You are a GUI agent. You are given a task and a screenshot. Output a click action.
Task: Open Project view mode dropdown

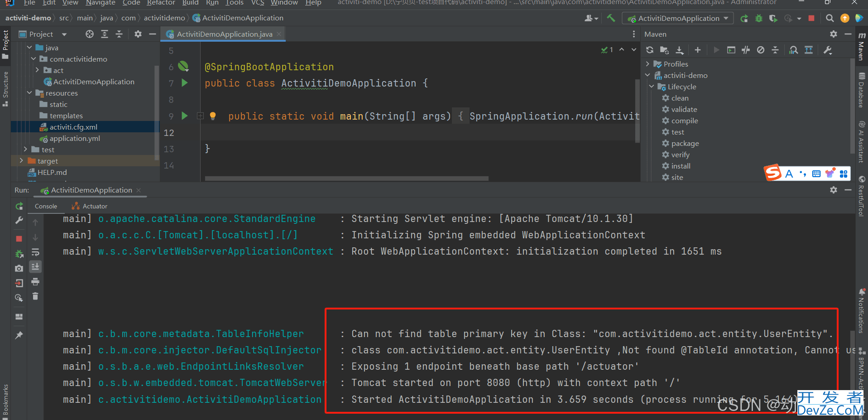[64, 34]
